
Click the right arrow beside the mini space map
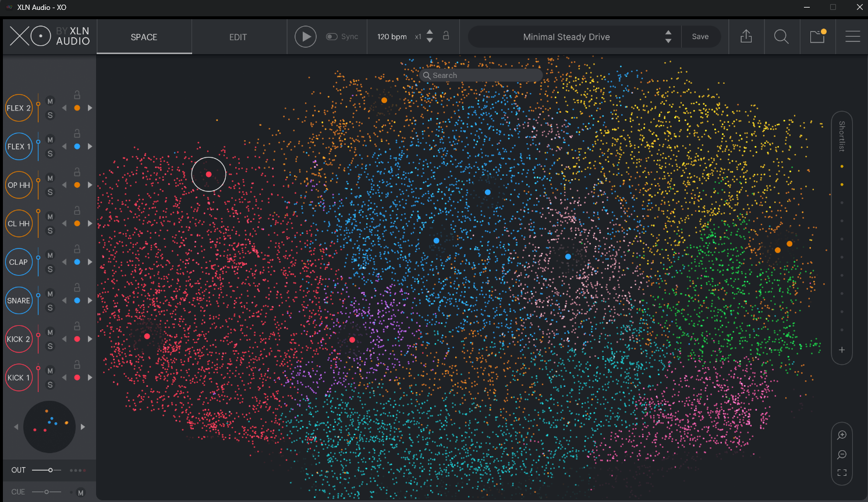click(x=83, y=427)
